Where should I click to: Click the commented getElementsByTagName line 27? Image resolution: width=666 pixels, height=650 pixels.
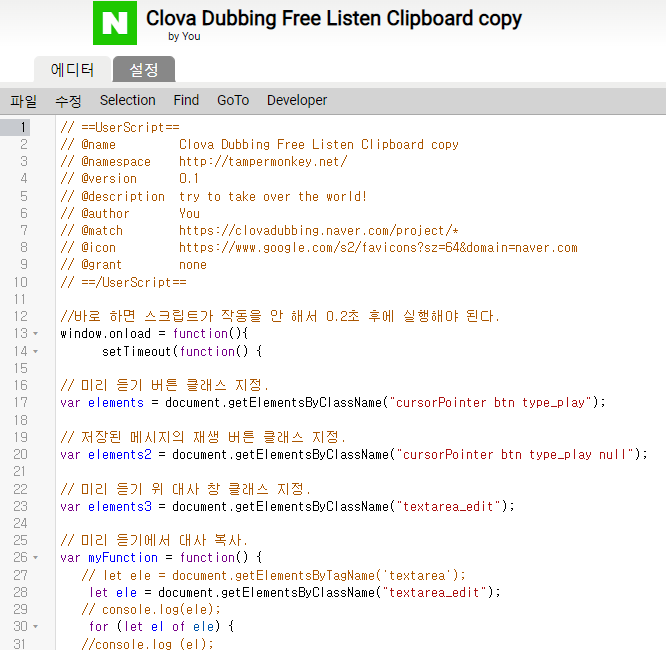click(274, 575)
